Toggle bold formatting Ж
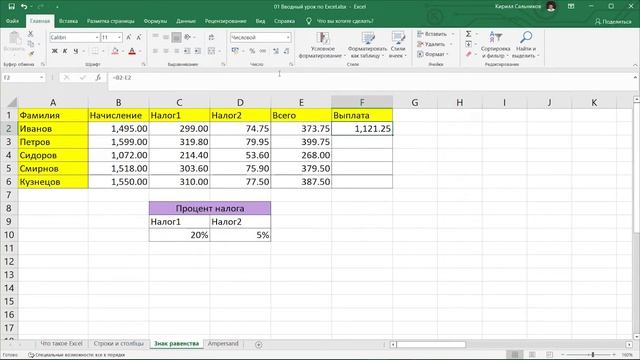This screenshot has height=360, width=640. (54, 51)
